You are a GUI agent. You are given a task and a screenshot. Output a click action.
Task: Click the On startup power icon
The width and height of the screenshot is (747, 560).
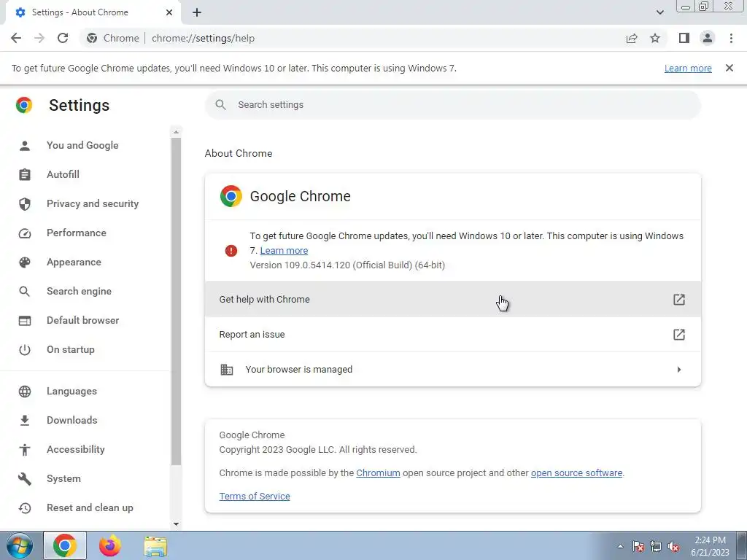pyautogui.click(x=25, y=350)
